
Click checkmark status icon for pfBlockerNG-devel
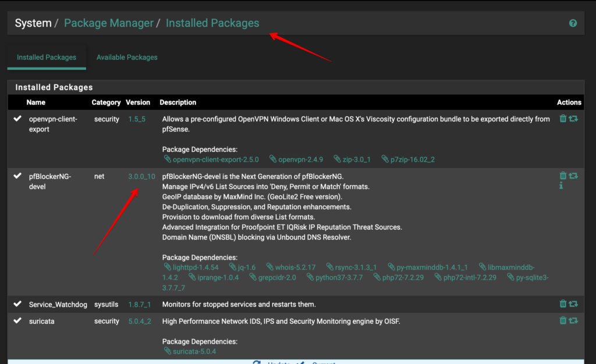[17, 176]
